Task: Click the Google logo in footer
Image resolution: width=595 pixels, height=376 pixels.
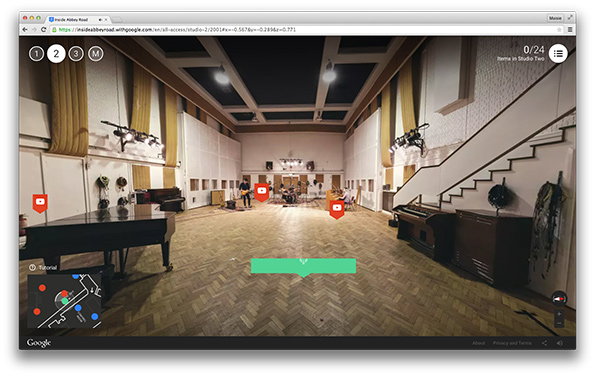Action: 39,343
